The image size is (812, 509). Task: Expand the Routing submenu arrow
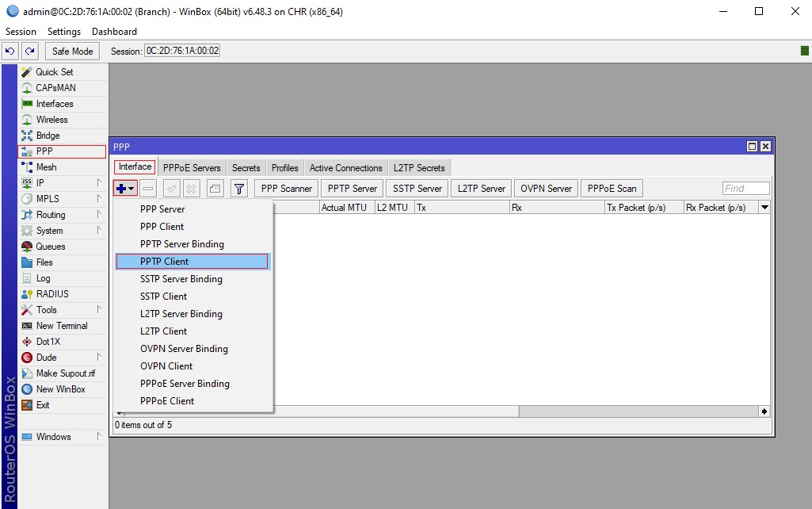[99, 215]
